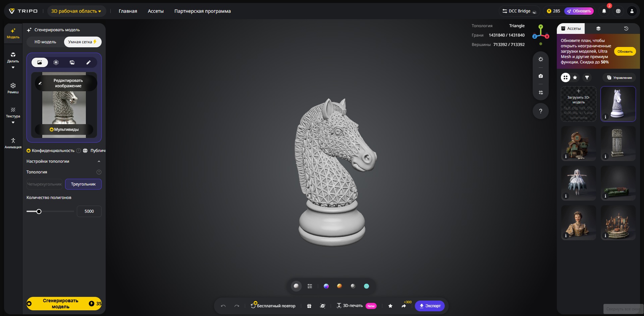This screenshot has height=316, width=644.
Task: Click the notifications bell icon
Action: pyautogui.click(x=604, y=11)
